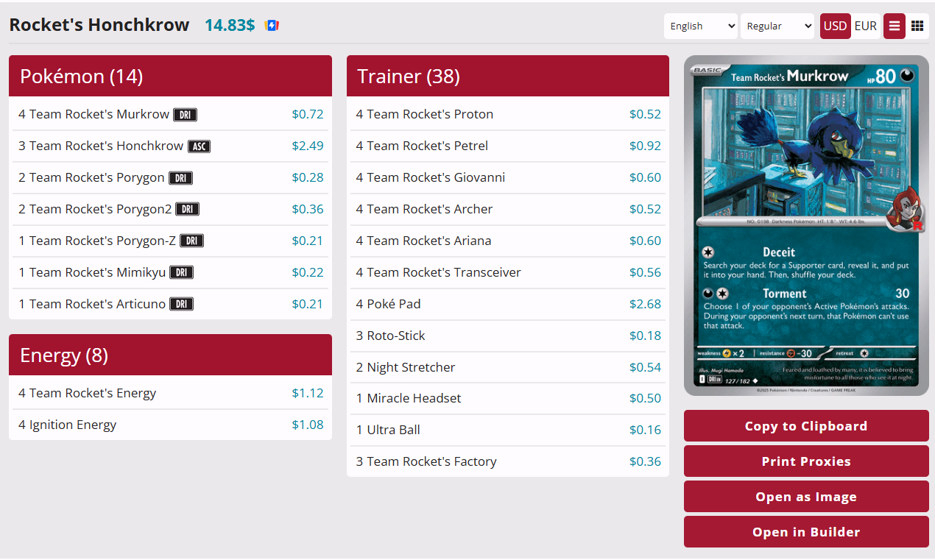Select 4 Team Rocket's Transceiver row
Image resolution: width=935 pixels, height=560 pixels.
(x=508, y=273)
